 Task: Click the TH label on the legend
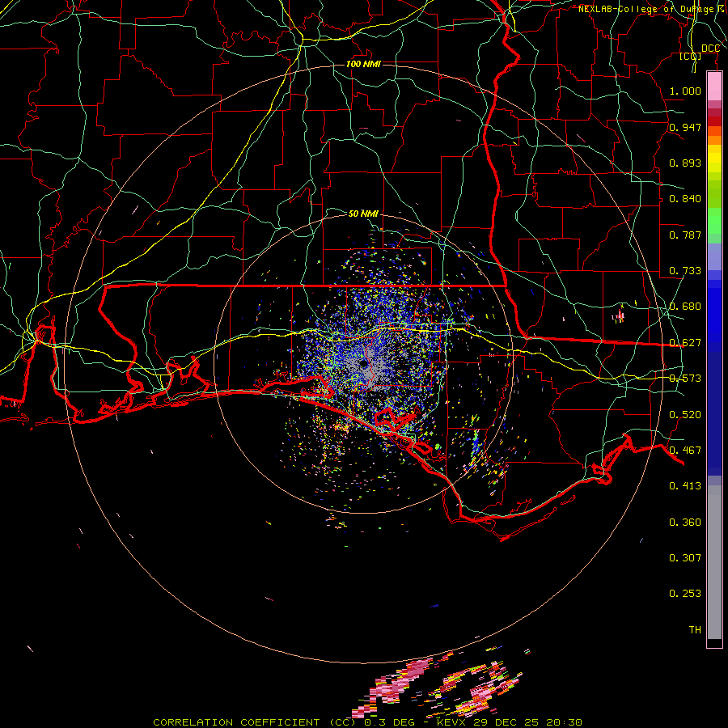coord(695,629)
